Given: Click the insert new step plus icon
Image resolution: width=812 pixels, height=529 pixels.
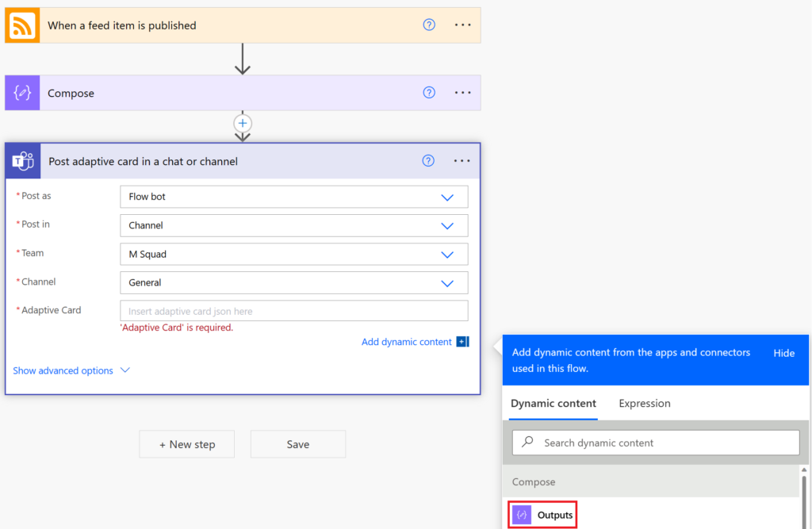Looking at the screenshot, I should pos(242,123).
